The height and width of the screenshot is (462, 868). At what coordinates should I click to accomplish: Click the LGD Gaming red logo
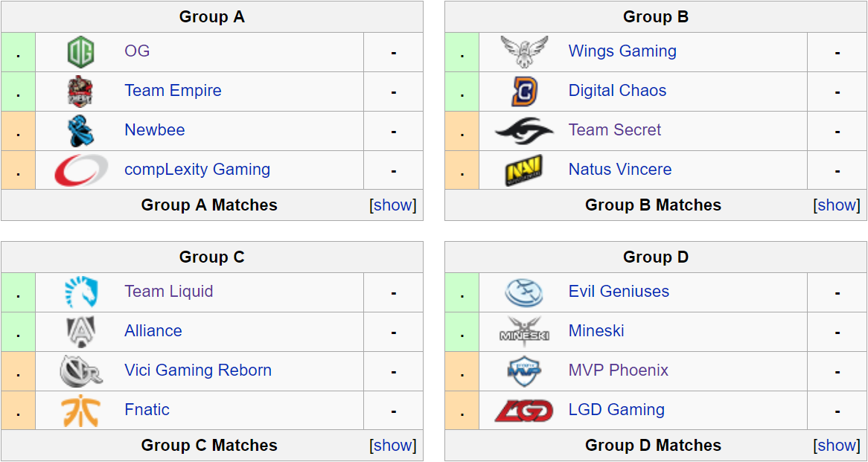tap(524, 411)
